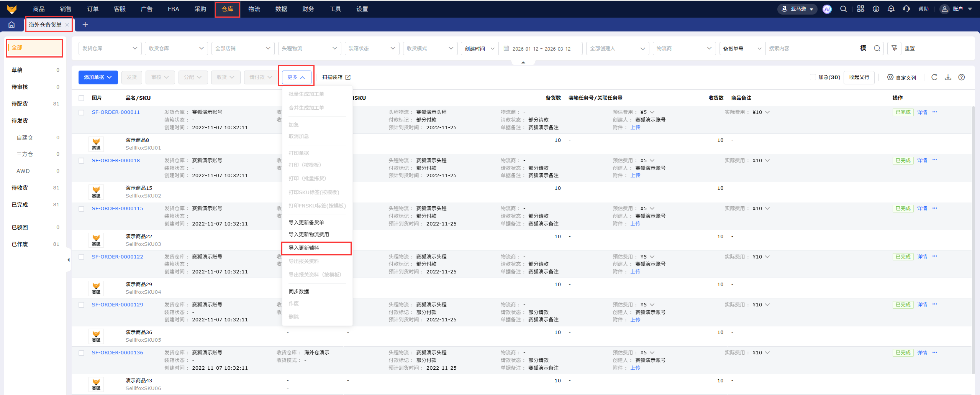Go to the home page icon
This screenshot has height=395, width=980.
point(11,25)
